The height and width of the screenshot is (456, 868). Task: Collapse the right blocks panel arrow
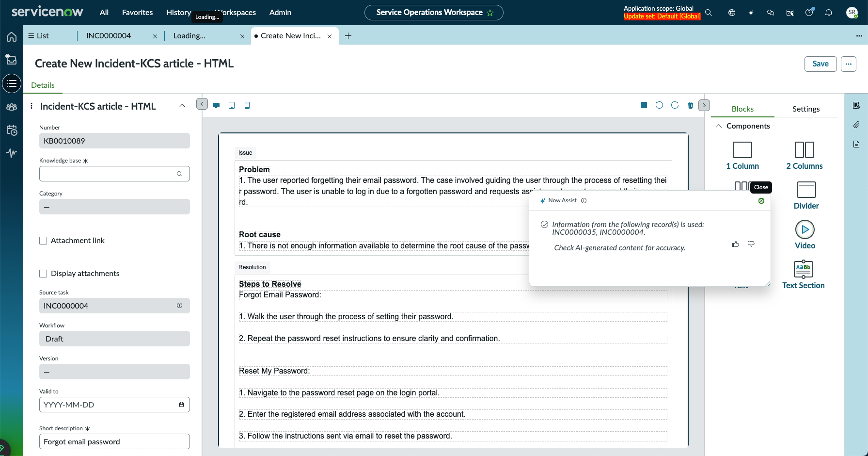click(x=704, y=105)
